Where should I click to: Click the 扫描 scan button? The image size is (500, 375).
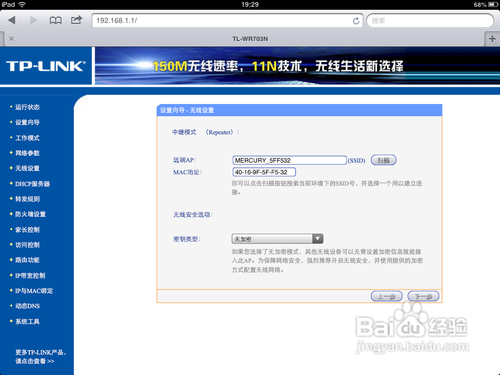point(384,160)
